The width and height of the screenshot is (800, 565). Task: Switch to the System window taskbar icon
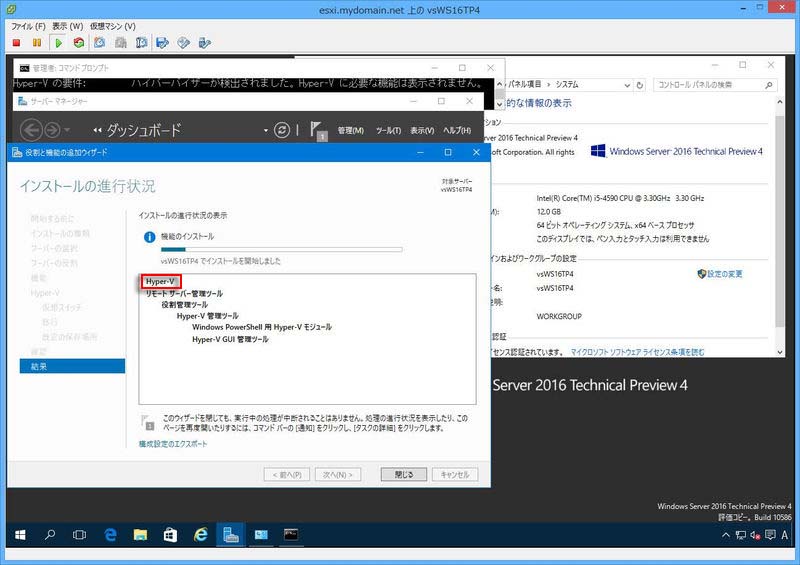pyautogui.click(x=261, y=535)
